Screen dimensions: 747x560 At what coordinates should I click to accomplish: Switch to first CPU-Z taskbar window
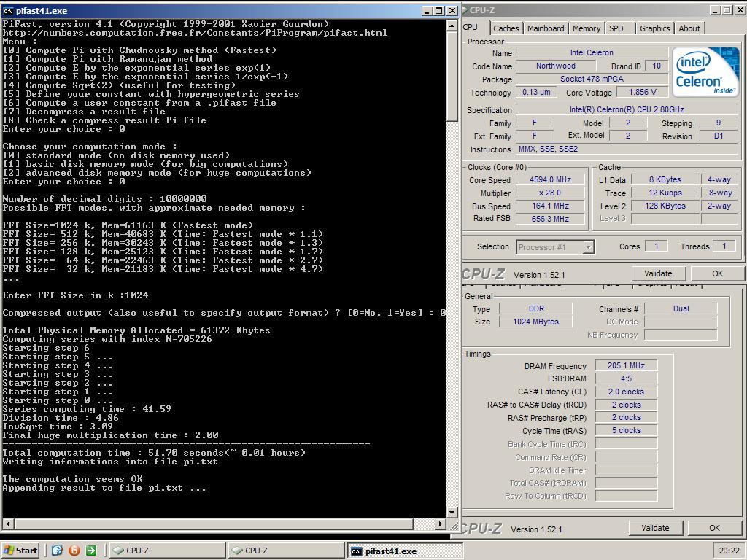(167, 551)
